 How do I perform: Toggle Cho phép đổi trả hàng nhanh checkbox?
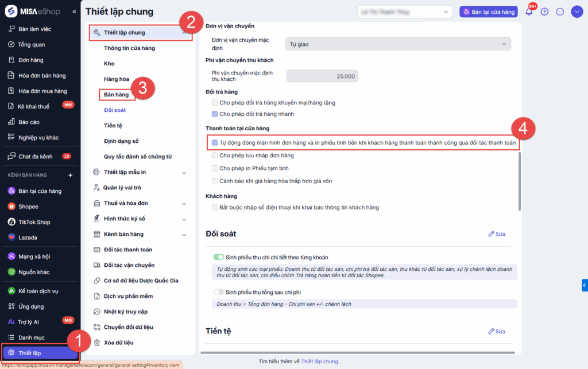coord(215,114)
